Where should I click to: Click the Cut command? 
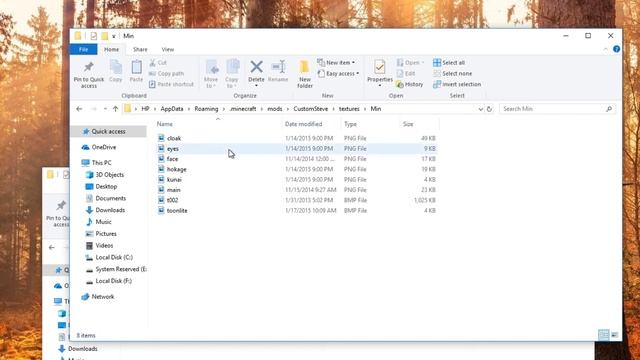(158, 62)
